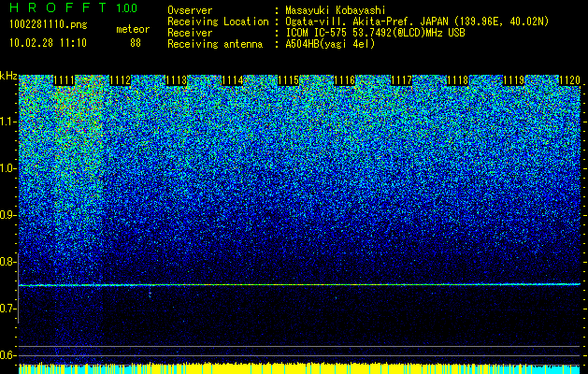Click the 0.8 kHz axis label

(x=7, y=262)
